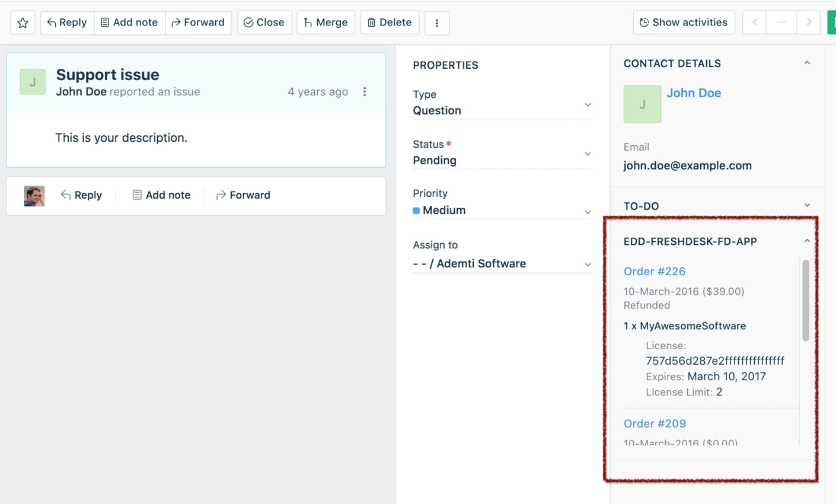Show activities for this ticket
Viewport: 836px width, 504px height.
pos(684,23)
